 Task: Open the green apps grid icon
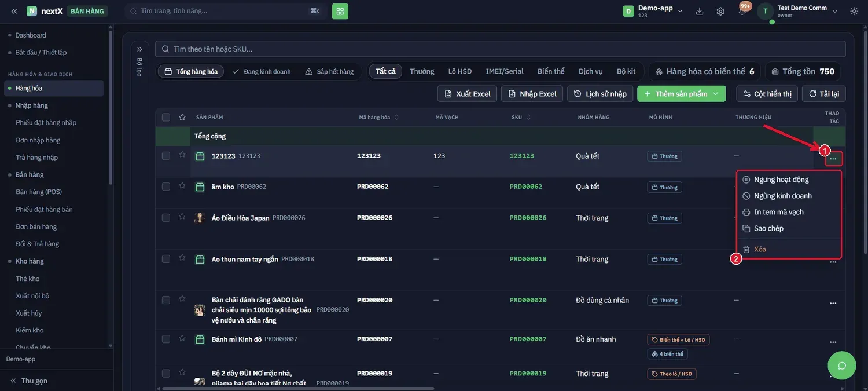click(340, 11)
